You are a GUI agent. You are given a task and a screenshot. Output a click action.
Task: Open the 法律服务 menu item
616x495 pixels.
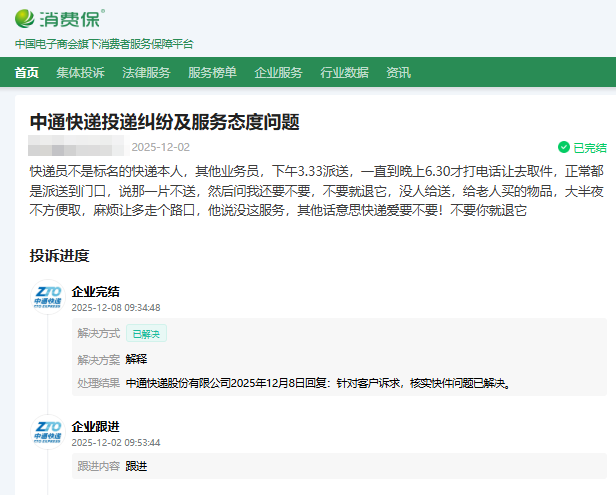pos(146,72)
